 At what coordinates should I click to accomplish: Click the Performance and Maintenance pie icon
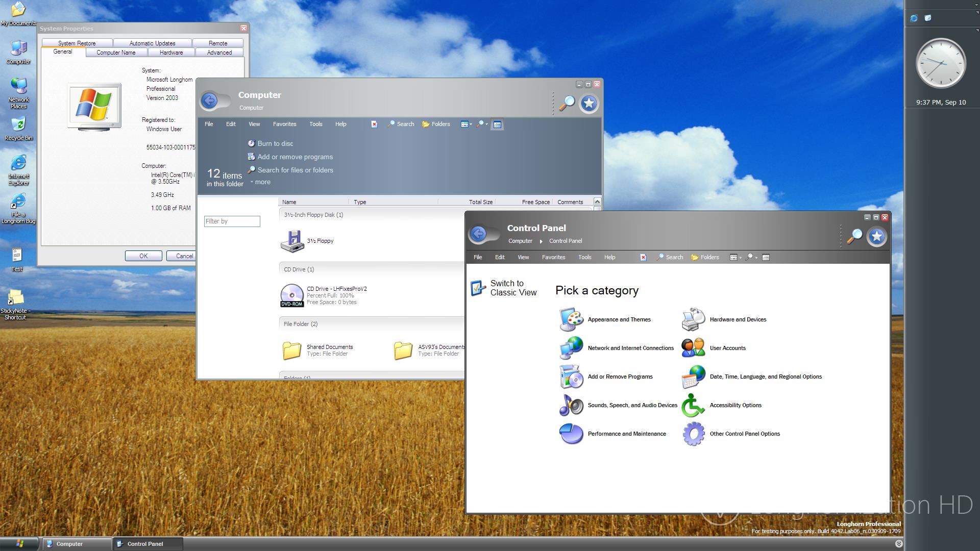(571, 434)
